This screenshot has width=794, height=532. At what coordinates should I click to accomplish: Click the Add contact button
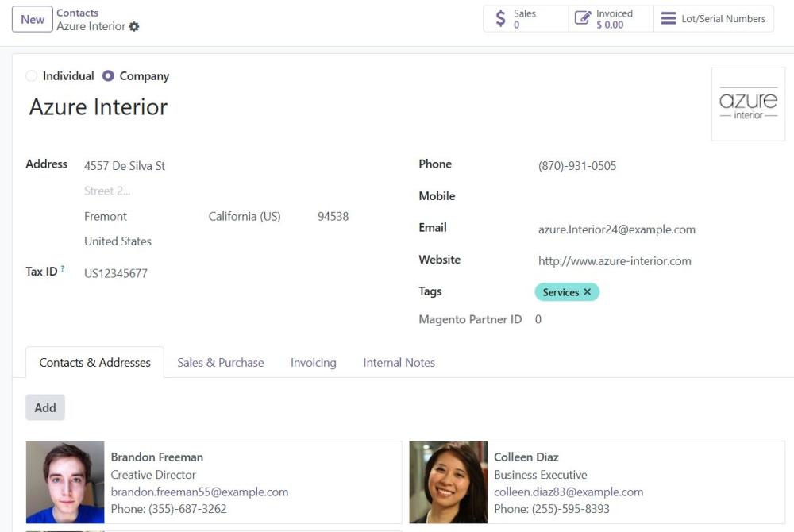(45, 407)
